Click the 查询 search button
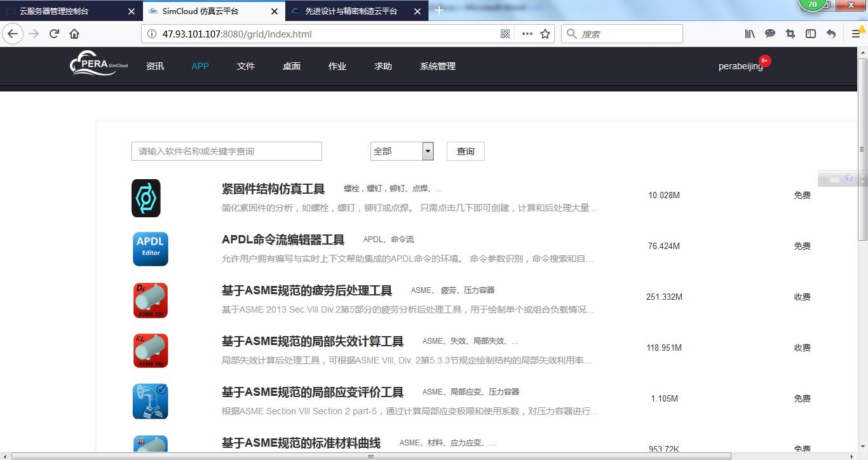This screenshot has height=460, width=868. coord(466,151)
